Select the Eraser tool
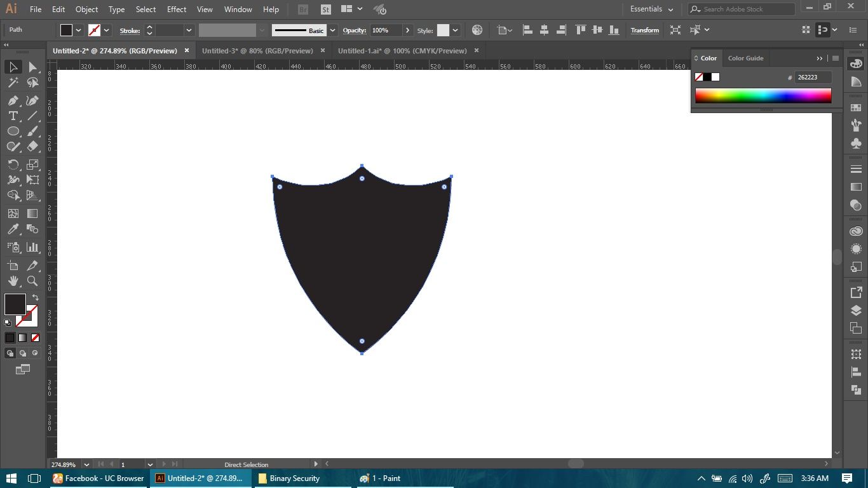Screen dimensions: 868x488 pos(33,146)
